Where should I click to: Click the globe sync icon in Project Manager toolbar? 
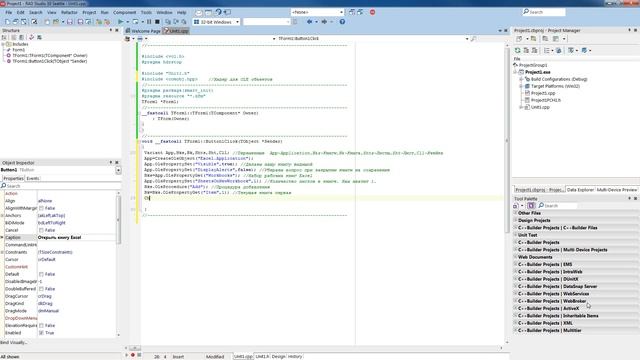point(559,50)
